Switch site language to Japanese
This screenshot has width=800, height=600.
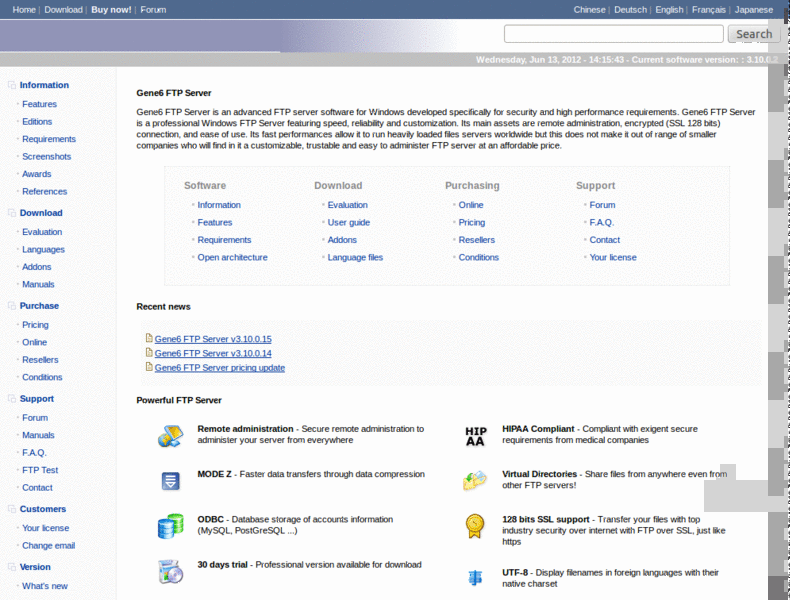point(754,10)
